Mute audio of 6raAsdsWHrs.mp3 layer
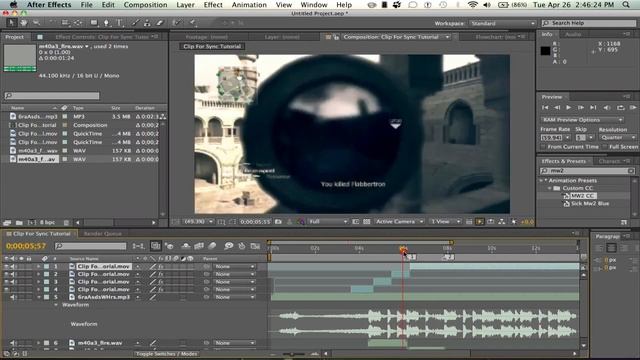Image resolution: width=640 pixels, height=360 pixels. click(13, 297)
